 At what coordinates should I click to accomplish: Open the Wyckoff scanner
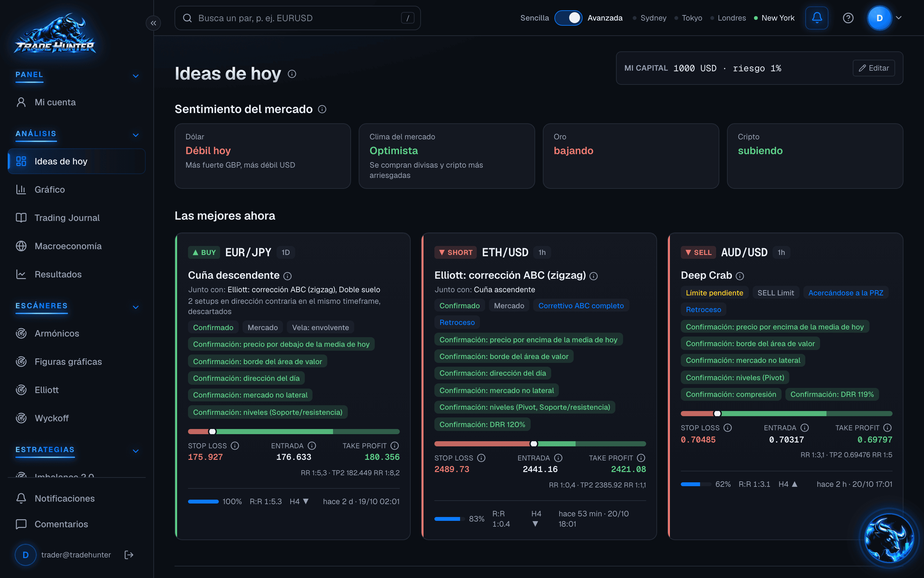coord(76,418)
